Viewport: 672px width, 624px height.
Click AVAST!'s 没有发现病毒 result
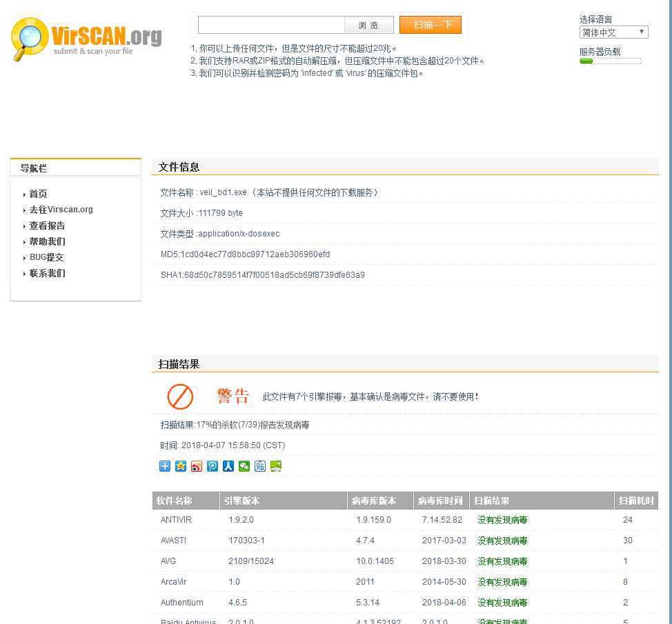point(502,541)
